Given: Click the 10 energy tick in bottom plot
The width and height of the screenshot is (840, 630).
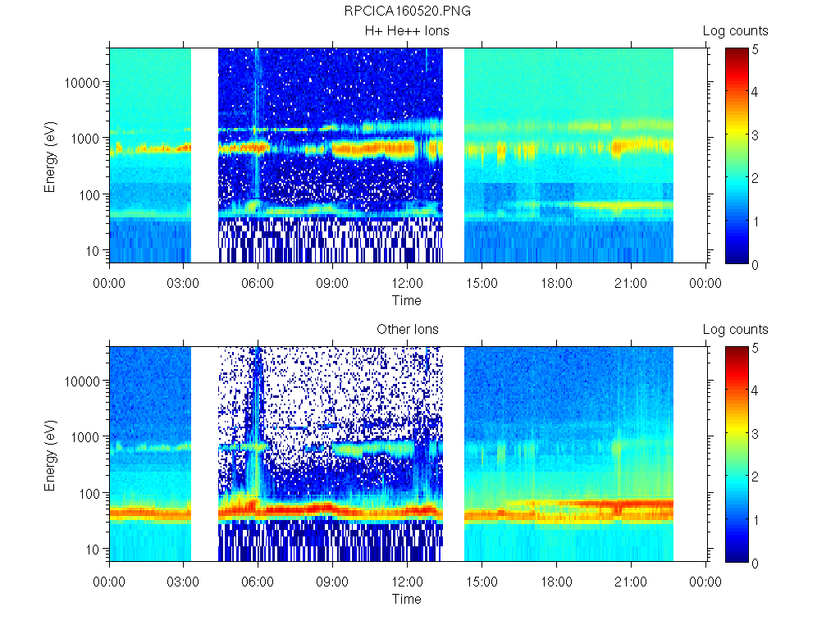Looking at the screenshot, I should coord(93,550).
